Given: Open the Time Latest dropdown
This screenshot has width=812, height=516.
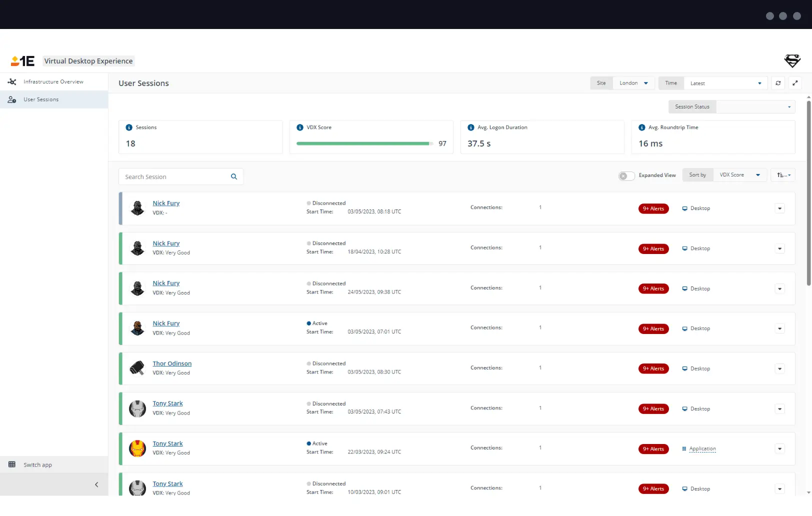Looking at the screenshot, I should click(726, 83).
